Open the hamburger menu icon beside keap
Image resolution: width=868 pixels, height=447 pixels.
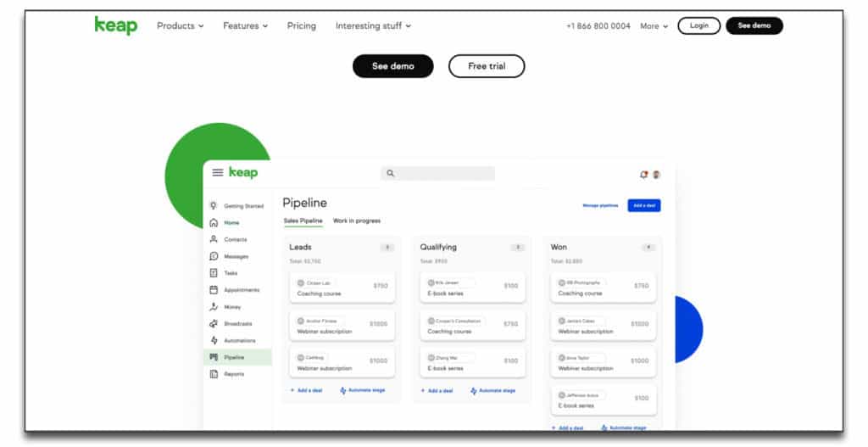click(x=218, y=173)
